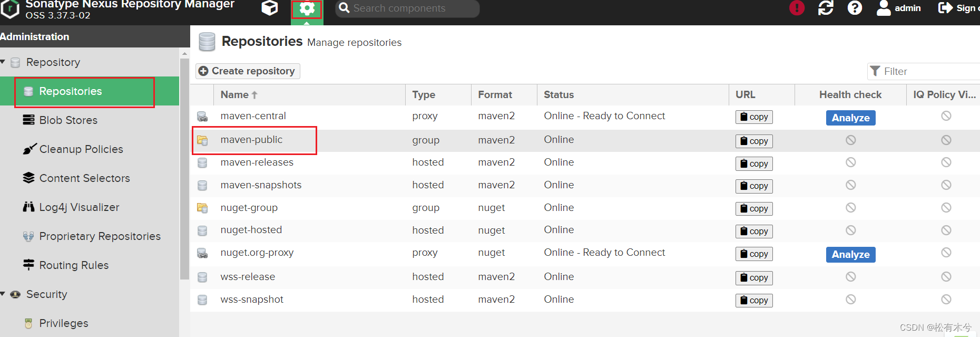Open the maven-releases repository name
The height and width of the screenshot is (337, 980).
click(x=257, y=162)
